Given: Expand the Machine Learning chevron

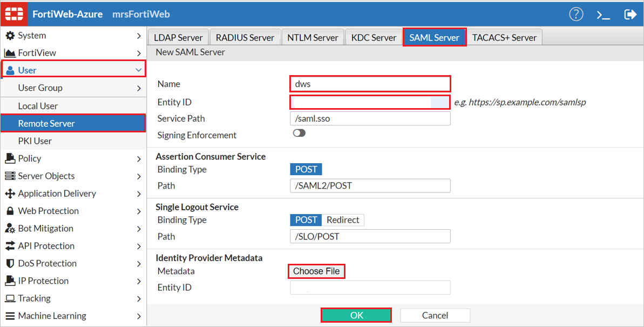Looking at the screenshot, I should point(139,316).
